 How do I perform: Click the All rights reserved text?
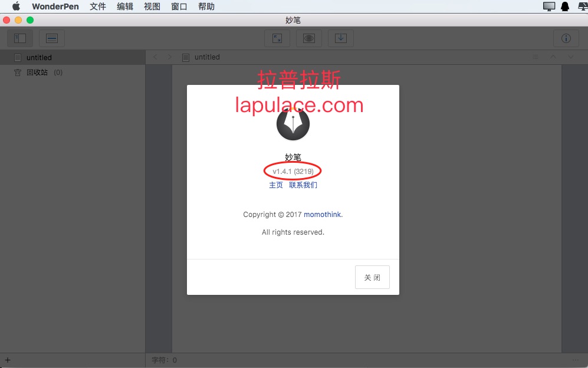click(293, 232)
